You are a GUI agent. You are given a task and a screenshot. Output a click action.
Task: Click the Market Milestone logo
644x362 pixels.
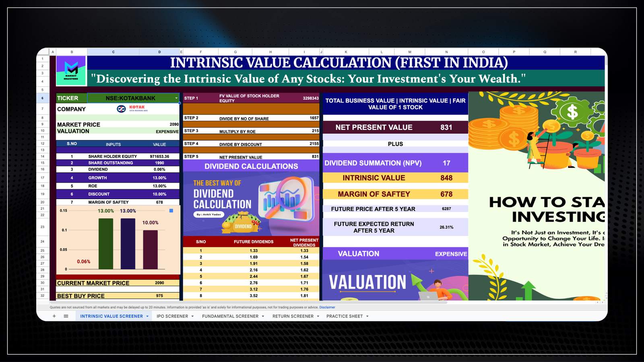tap(72, 70)
